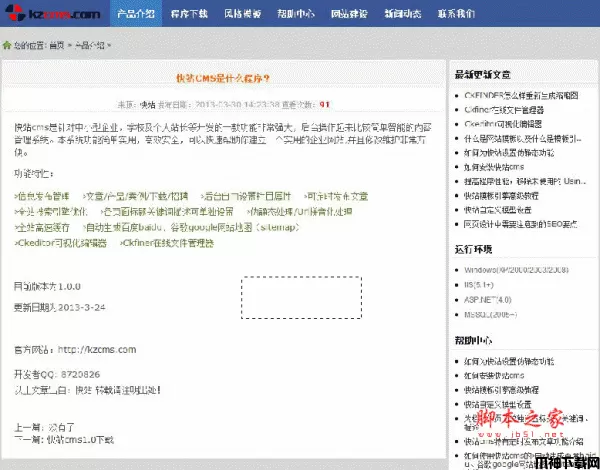Click 联系我们 in the navigation bar
600x470 pixels.
(x=456, y=14)
